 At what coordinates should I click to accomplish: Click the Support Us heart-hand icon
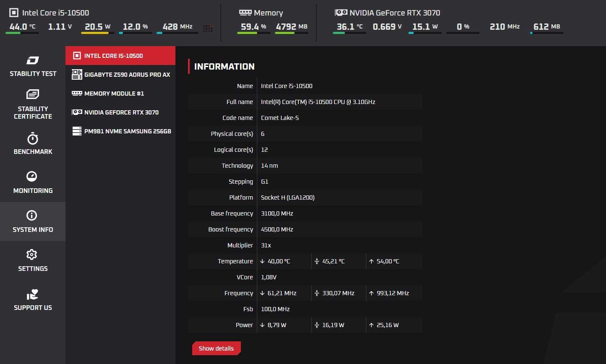pos(32,294)
